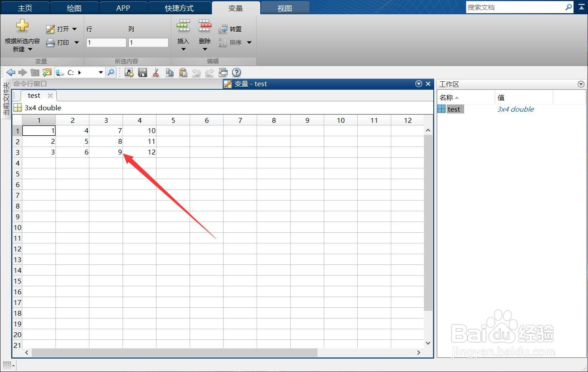The image size is (588, 372).
Task: Click the browse for folder icon
Action: [x=47, y=72]
